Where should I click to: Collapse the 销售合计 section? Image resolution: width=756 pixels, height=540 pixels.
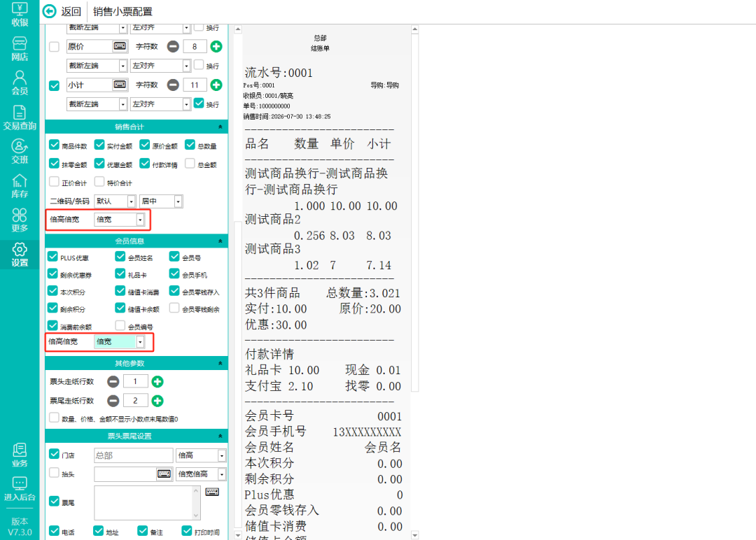click(220, 127)
